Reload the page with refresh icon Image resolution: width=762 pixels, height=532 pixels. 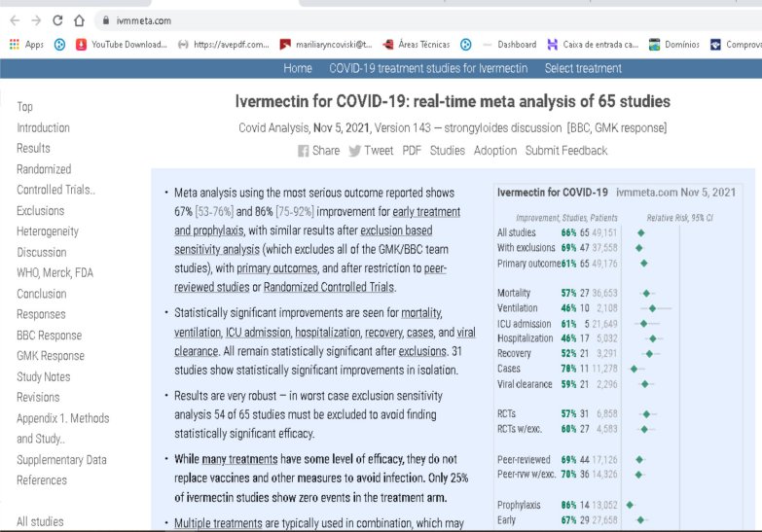58,19
